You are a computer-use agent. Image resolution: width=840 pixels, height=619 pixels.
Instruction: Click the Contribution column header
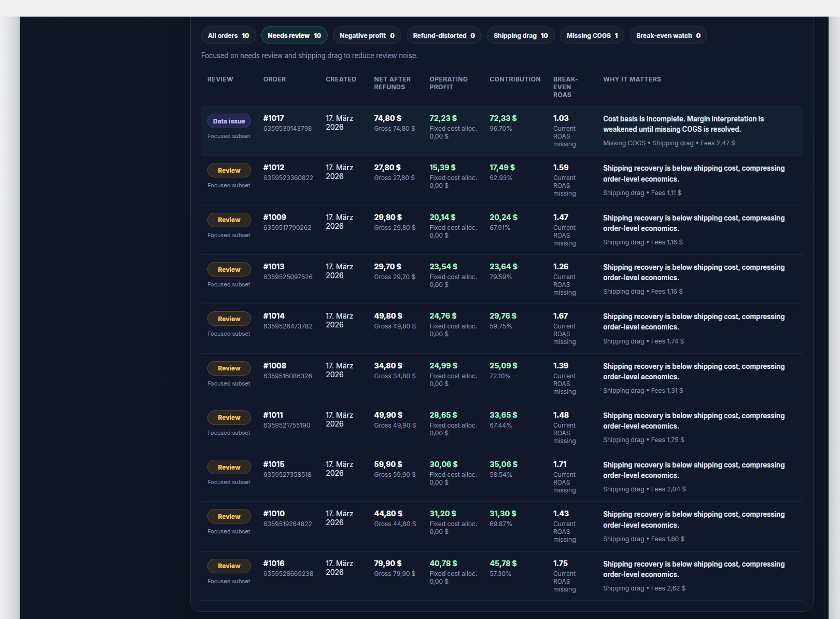tap(514, 79)
